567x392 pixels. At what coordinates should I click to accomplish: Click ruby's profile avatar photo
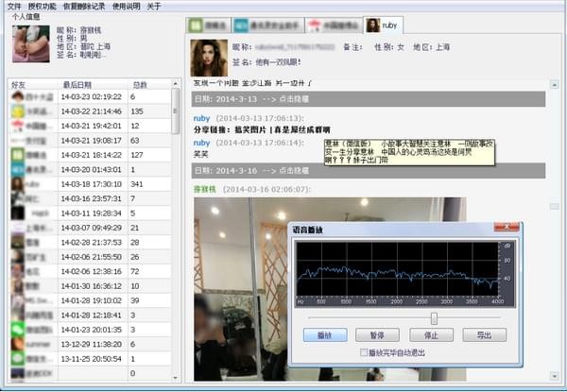[x=207, y=57]
